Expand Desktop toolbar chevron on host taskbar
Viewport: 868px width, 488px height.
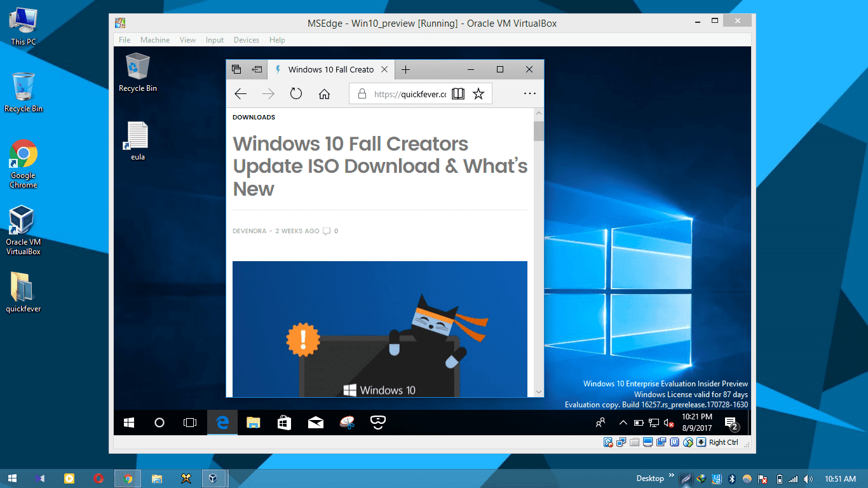[x=671, y=476]
